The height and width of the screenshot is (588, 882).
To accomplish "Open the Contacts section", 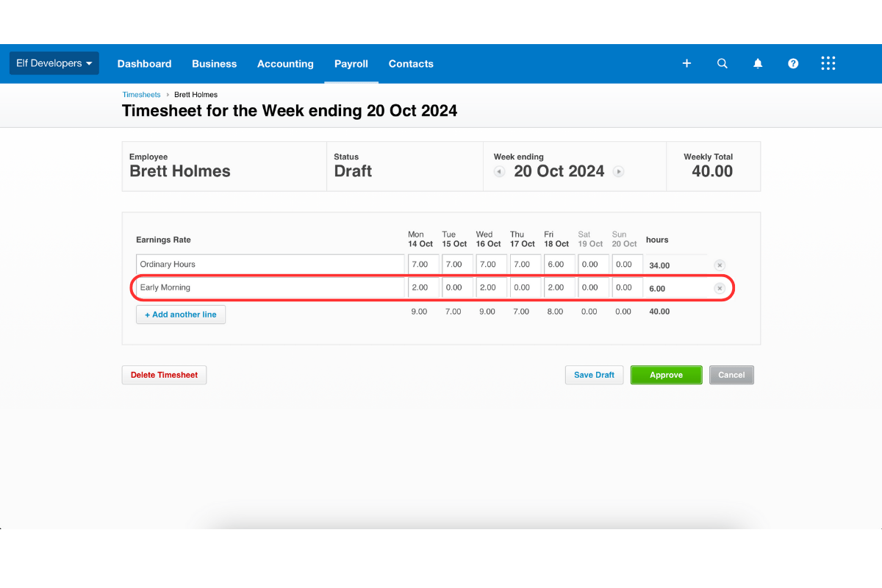I will (411, 64).
